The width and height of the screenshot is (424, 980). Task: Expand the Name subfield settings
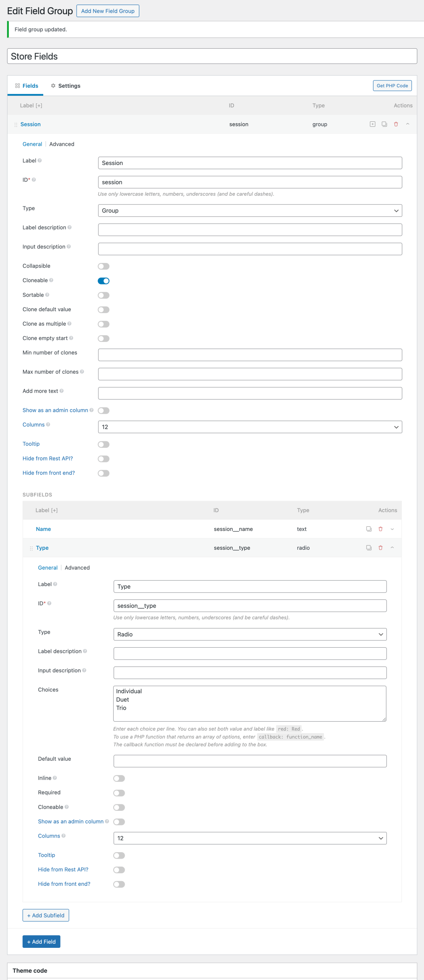coord(392,529)
